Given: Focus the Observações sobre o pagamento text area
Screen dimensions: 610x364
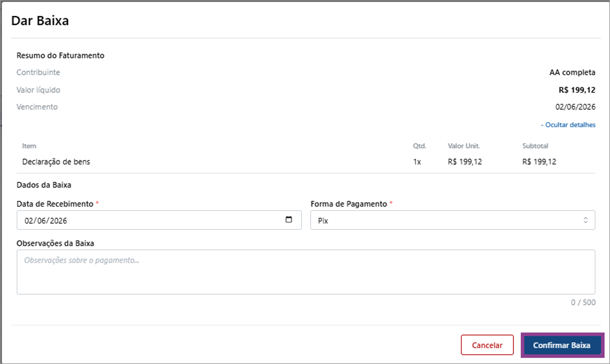Looking at the screenshot, I should [x=306, y=272].
